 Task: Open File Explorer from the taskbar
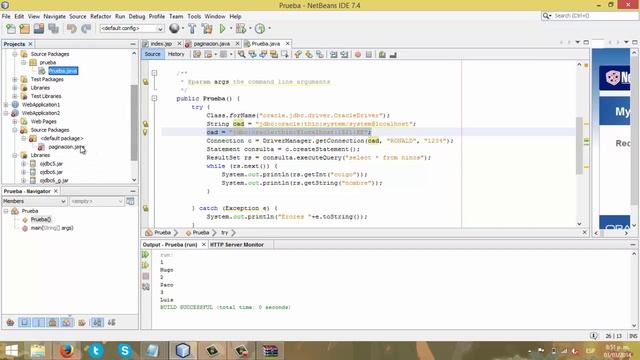click(x=38, y=351)
